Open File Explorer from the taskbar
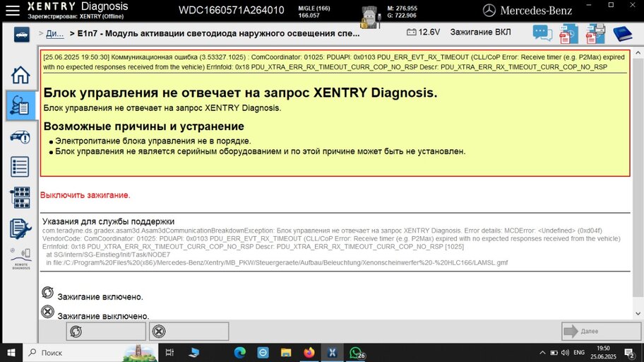 (286, 353)
